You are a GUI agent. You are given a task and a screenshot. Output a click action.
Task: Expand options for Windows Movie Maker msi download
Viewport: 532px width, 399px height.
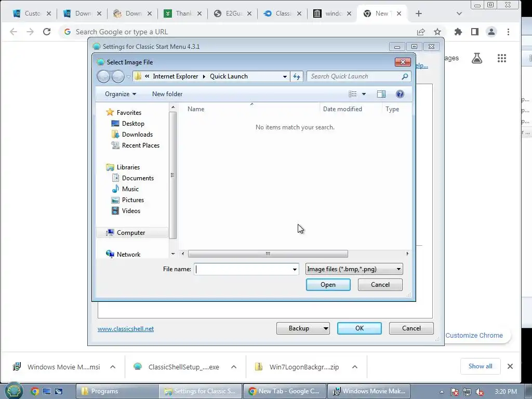click(113, 367)
